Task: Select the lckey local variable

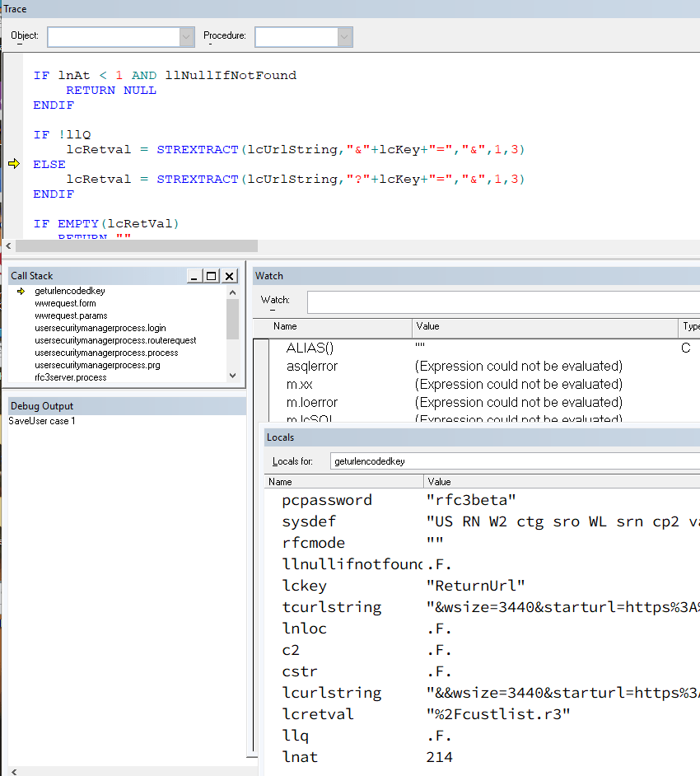Action: tap(304, 586)
